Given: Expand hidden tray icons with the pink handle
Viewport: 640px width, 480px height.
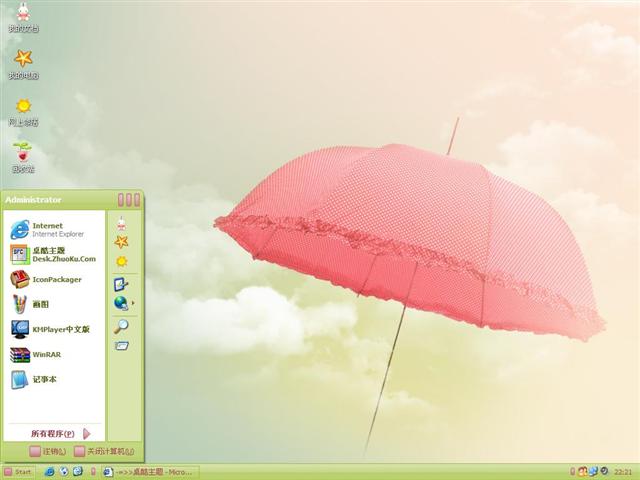Looking at the screenshot, I should [573, 472].
